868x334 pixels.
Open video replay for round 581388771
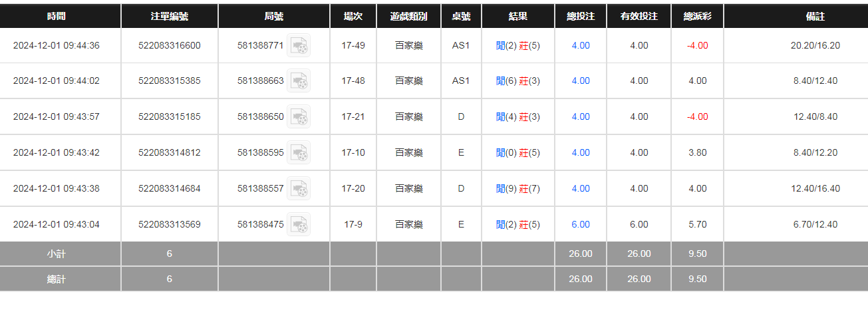(x=299, y=46)
